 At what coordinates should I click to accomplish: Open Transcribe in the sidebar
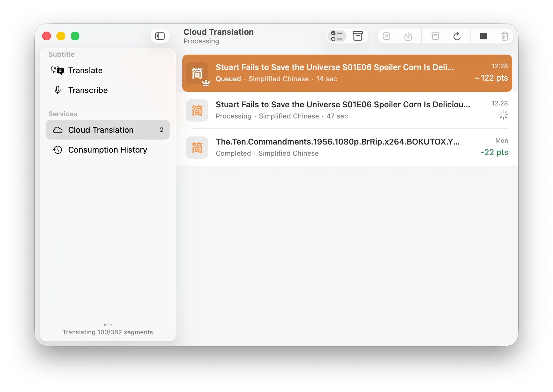coord(108,90)
